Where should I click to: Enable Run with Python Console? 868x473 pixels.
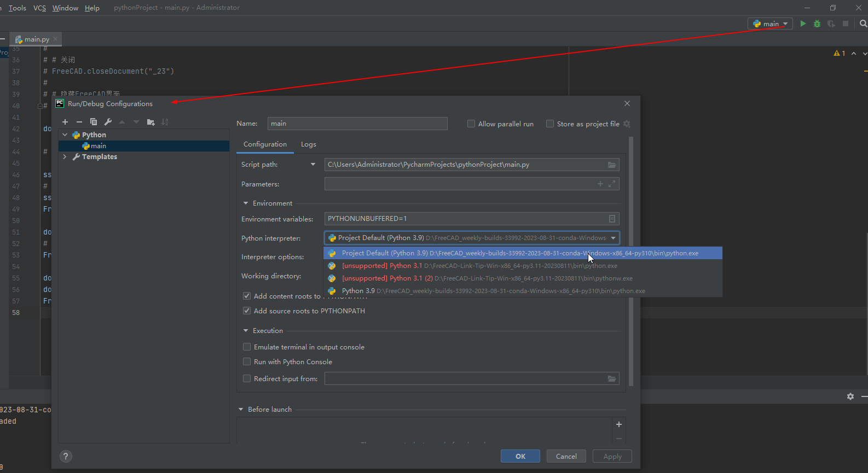pos(247,361)
